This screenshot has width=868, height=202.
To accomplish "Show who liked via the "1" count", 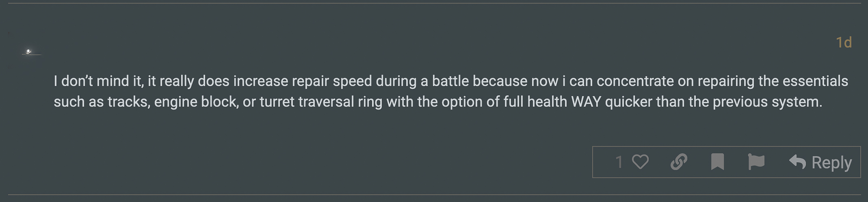I will 619,162.
